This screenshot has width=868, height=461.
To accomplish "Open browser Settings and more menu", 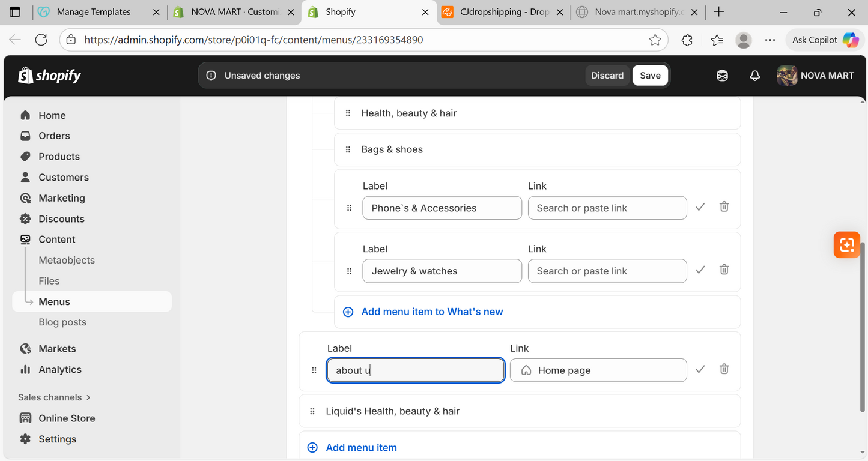I will pos(770,40).
